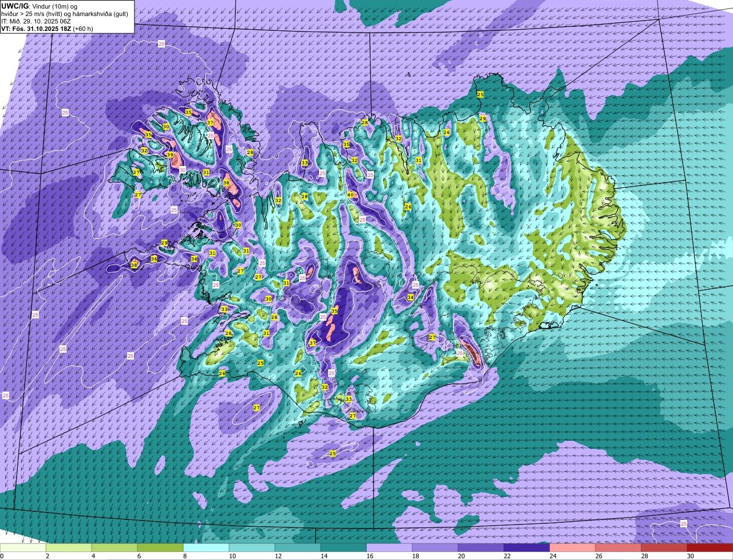Select the 28–30 m/s red legend swatch
This screenshot has height=560, width=733.
click(664, 547)
